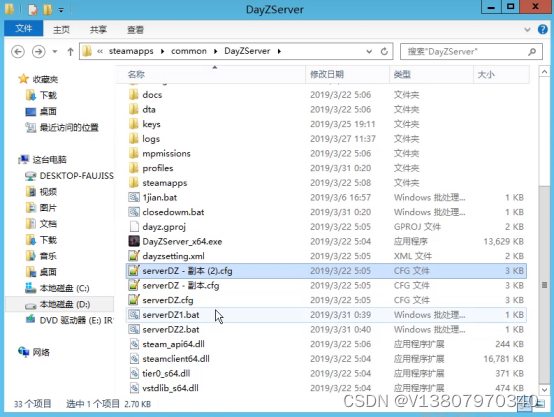Select the DayZServer_x64.exe application icon
Screen dimensions: 554x417
[x=134, y=241]
